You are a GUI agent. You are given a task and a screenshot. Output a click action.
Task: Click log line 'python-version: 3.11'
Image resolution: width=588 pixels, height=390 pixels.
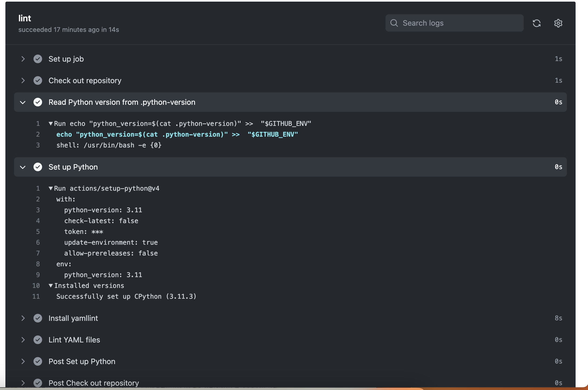pyautogui.click(x=103, y=210)
